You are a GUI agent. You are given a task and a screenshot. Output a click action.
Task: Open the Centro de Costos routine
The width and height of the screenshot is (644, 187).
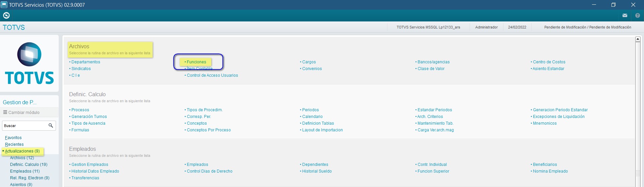pos(549,62)
